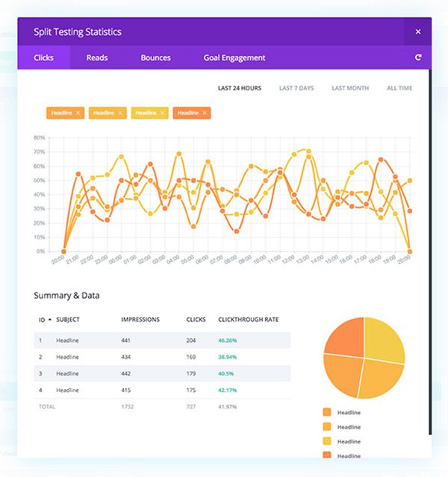Select the Goal Engagement tab
The width and height of the screenshot is (448, 477).
point(234,57)
